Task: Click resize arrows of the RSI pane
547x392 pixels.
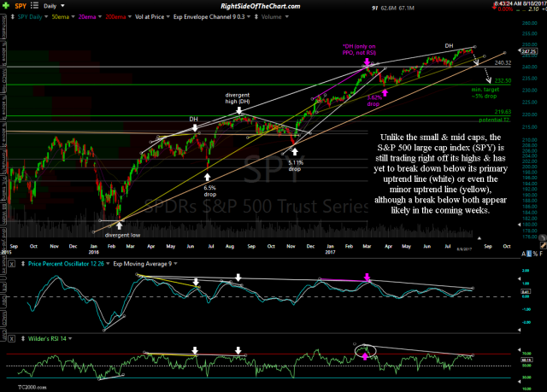Action: (23, 339)
